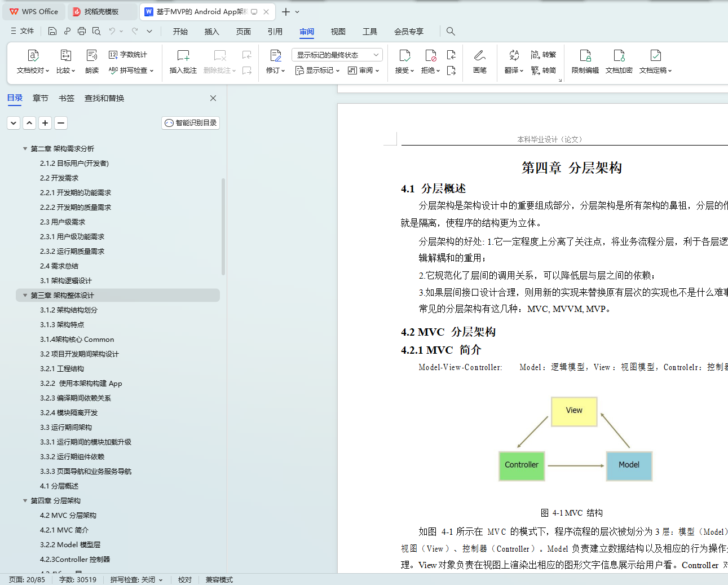The image size is (728, 585).
Task: Convert text with 转简 button
Action: (544, 71)
